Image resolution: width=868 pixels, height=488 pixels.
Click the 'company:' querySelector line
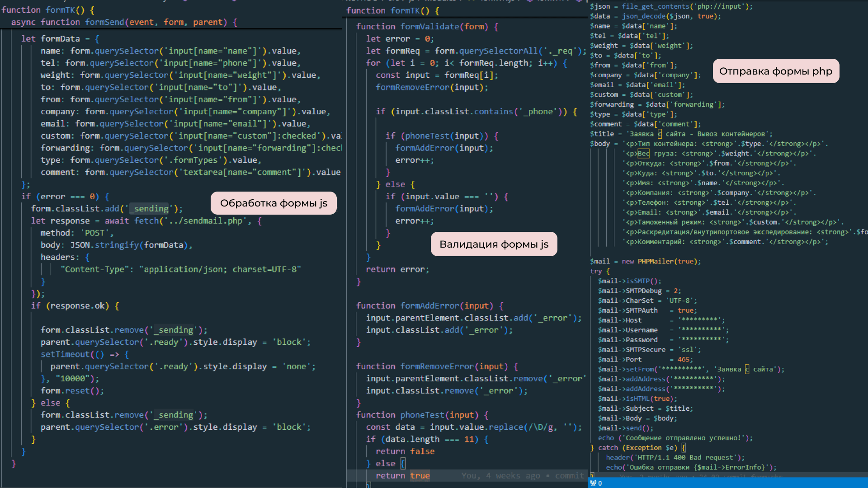point(185,112)
